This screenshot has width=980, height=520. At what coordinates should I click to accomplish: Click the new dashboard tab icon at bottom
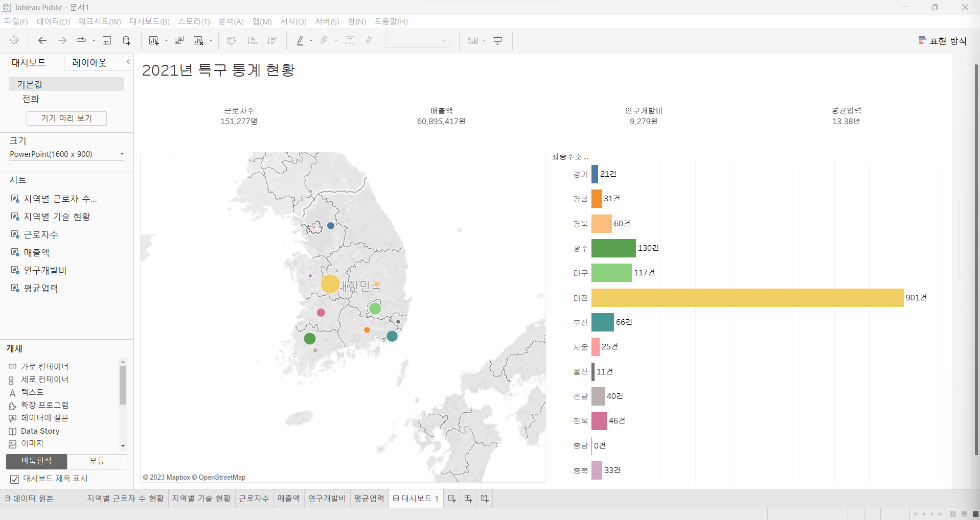pos(468,499)
